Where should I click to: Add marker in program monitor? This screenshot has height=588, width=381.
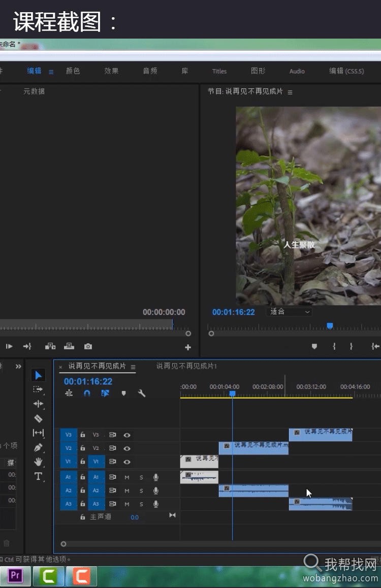[314, 346]
